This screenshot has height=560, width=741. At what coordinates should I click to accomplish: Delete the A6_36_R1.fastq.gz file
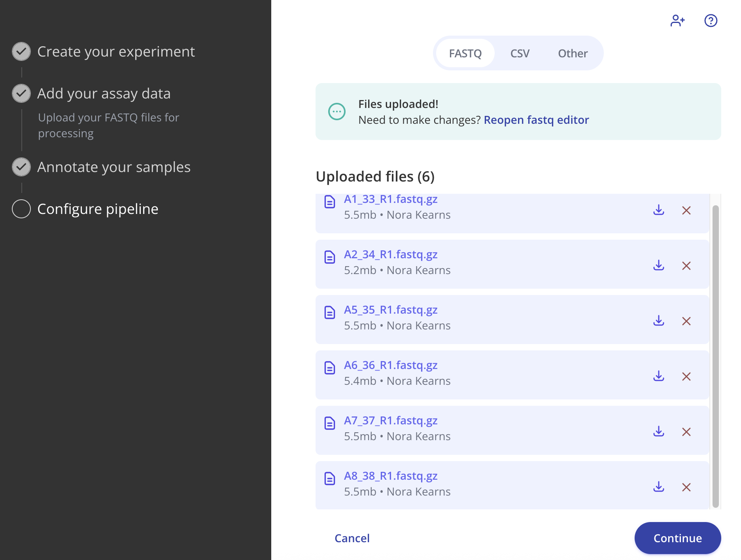click(686, 376)
